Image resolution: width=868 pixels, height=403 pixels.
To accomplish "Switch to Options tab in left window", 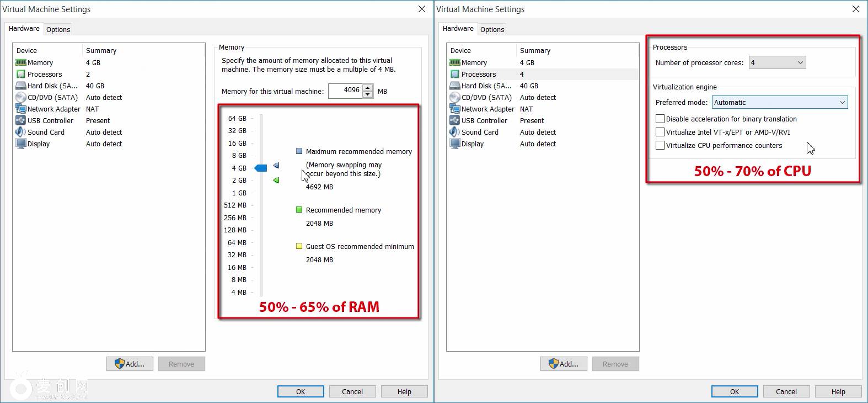I will click(58, 30).
